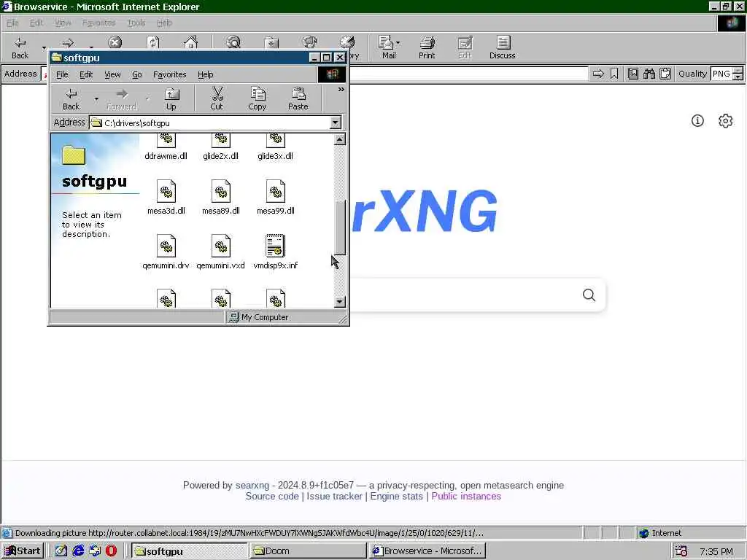Select the vmdisp9x.inf file icon
Image resolution: width=747 pixels, height=560 pixels.
tap(275, 246)
